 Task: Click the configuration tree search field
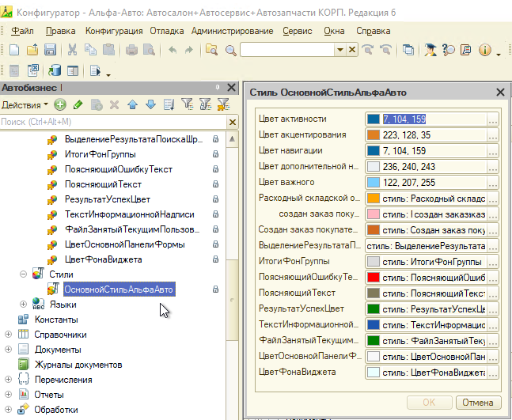coord(113,122)
